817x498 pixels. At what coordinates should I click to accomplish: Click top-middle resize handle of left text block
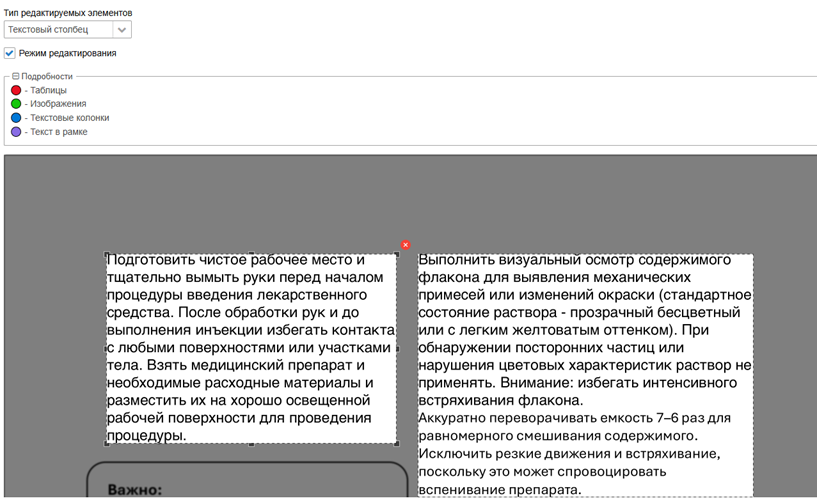point(252,254)
